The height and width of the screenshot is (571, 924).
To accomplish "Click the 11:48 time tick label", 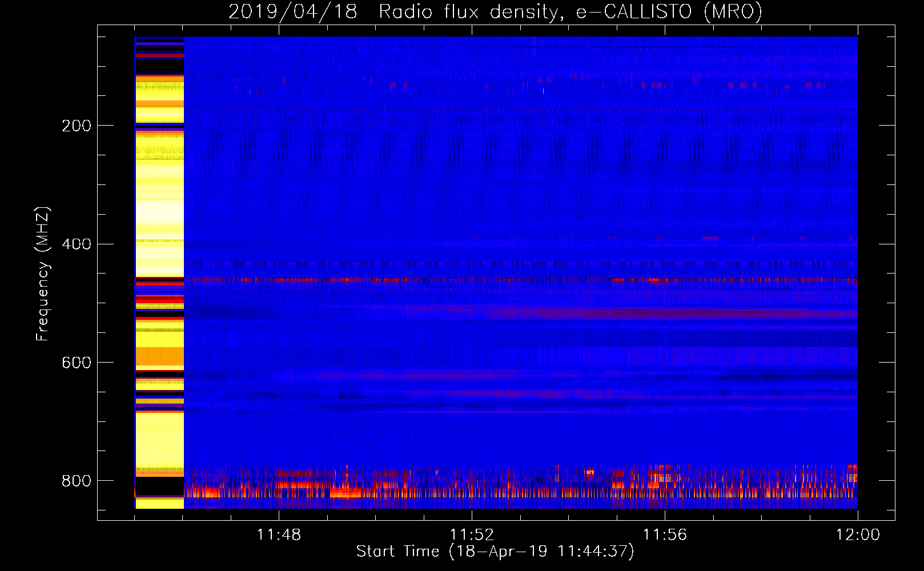I will coord(279,534).
